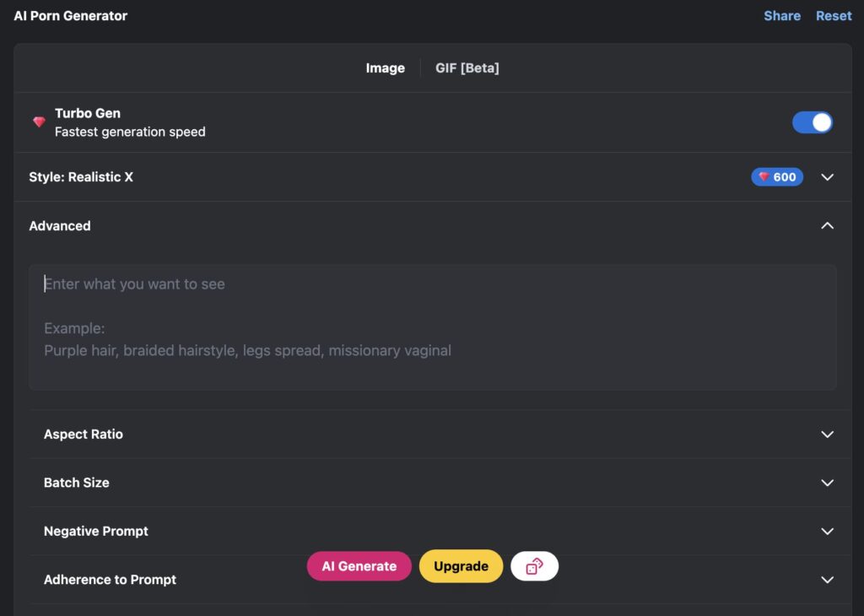This screenshot has height=616, width=864.
Task: Expand the Batch Size chevron
Action: pyautogui.click(x=827, y=483)
